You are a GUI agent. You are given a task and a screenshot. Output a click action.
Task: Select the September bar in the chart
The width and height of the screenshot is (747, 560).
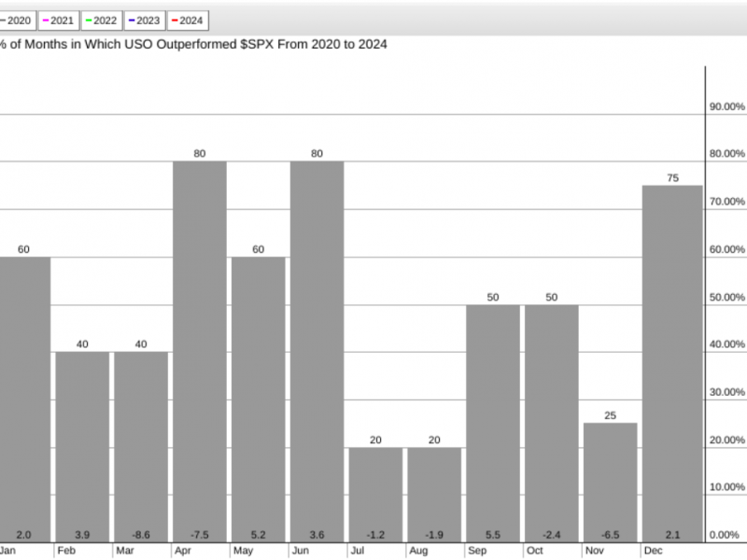493,424
